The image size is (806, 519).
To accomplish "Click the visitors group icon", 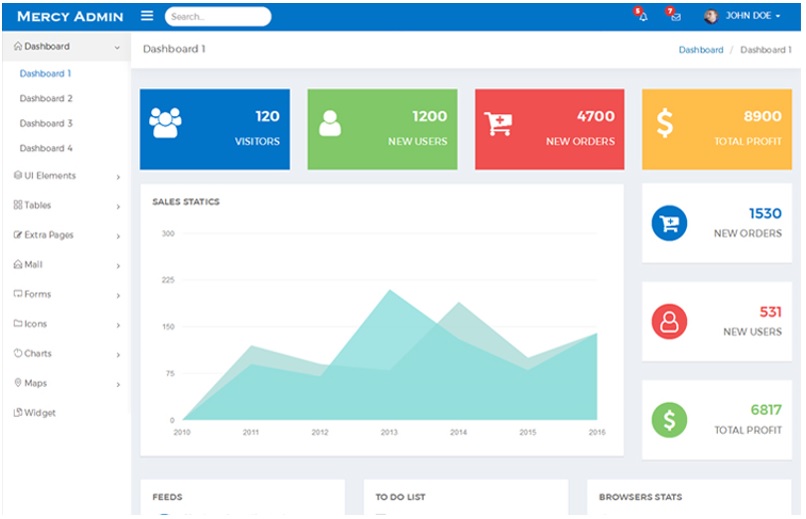I will (x=165, y=122).
